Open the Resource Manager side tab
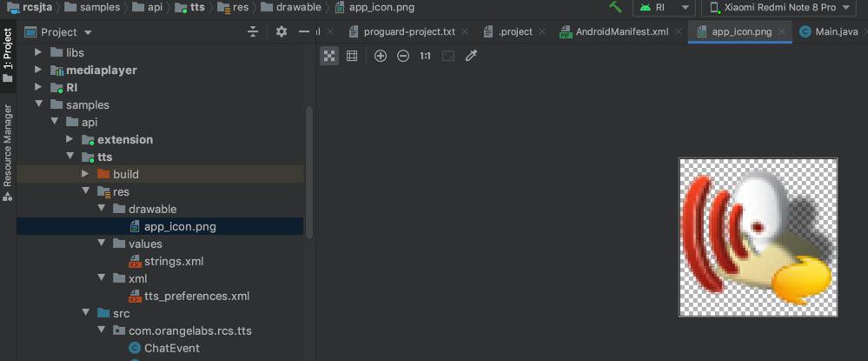The height and width of the screenshot is (361, 868). [x=8, y=152]
